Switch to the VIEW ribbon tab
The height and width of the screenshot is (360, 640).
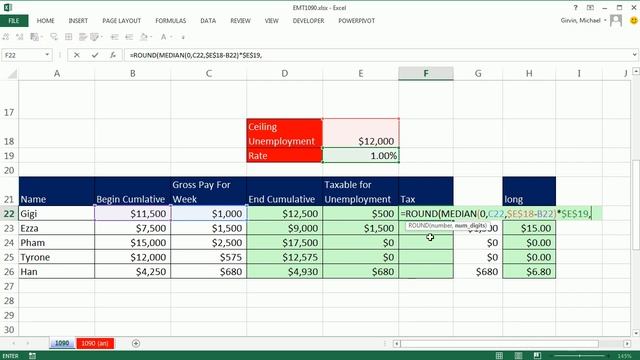[271, 20]
